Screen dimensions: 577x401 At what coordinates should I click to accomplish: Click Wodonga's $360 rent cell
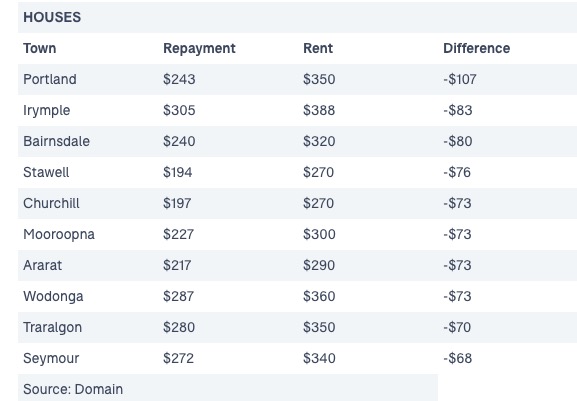[x=319, y=296]
